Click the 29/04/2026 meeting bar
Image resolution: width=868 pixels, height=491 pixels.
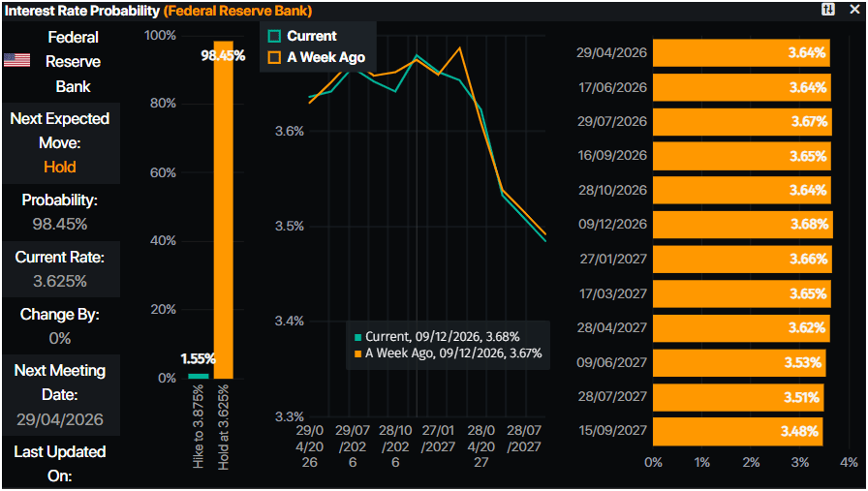point(741,53)
